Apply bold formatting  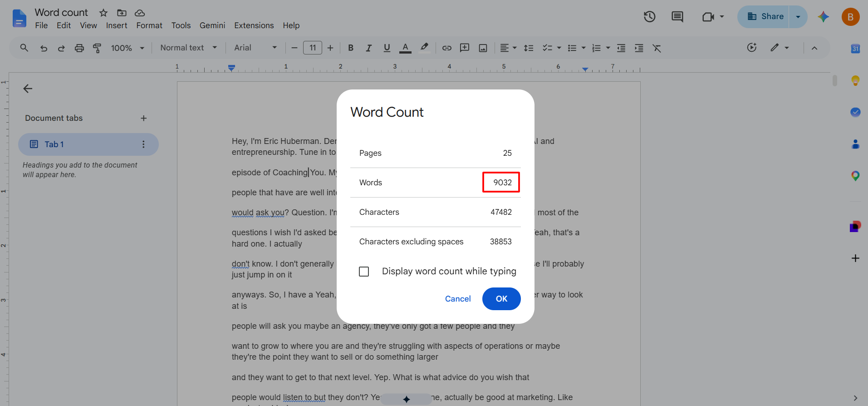pyautogui.click(x=351, y=48)
